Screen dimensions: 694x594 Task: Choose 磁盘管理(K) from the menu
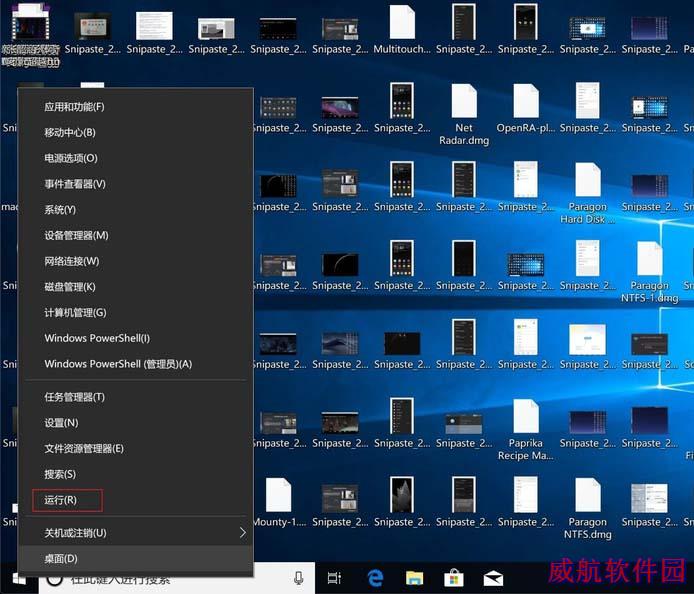(70, 287)
